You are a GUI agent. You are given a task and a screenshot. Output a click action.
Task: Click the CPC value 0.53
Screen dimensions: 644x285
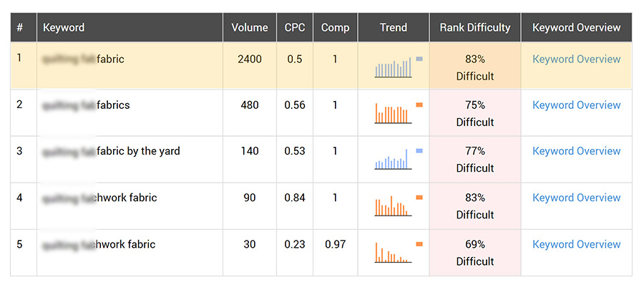pyautogui.click(x=295, y=151)
